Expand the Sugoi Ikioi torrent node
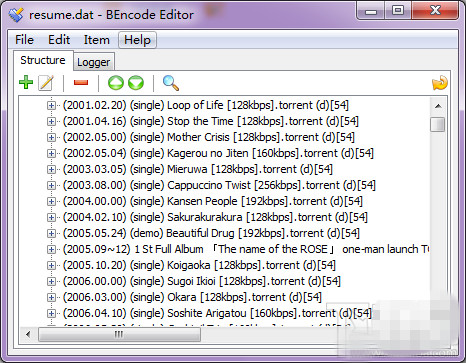Image resolution: width=466 pixels, height=363 pixels. click(51, 281)
